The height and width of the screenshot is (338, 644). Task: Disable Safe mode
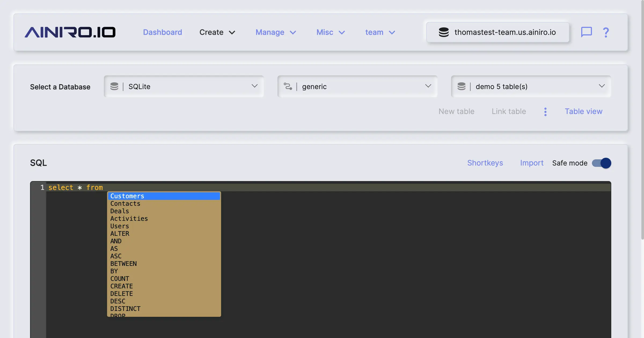pyautogui.click(x=601, y=163)
